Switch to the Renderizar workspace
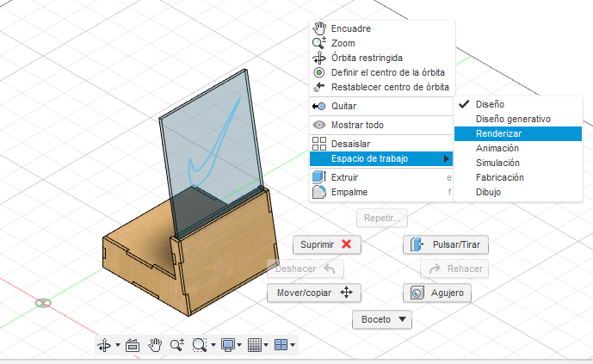 (518, 133)
